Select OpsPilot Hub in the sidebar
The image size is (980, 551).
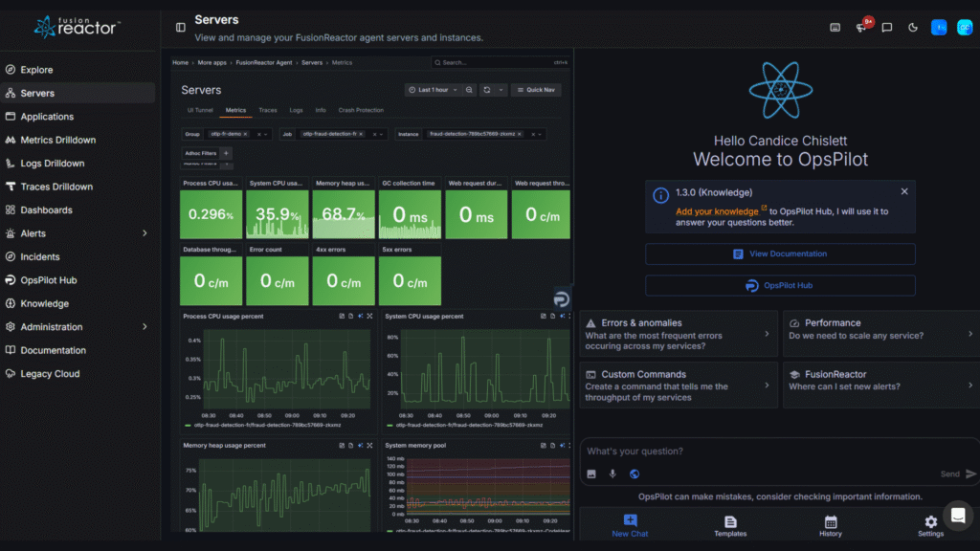(55, 279)
